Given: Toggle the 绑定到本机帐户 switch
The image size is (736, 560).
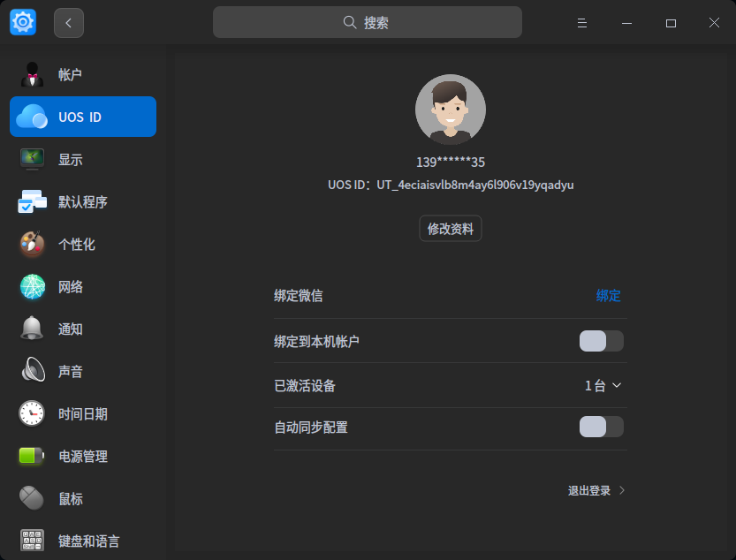Looking at the screenshot, I should (601, 342).
